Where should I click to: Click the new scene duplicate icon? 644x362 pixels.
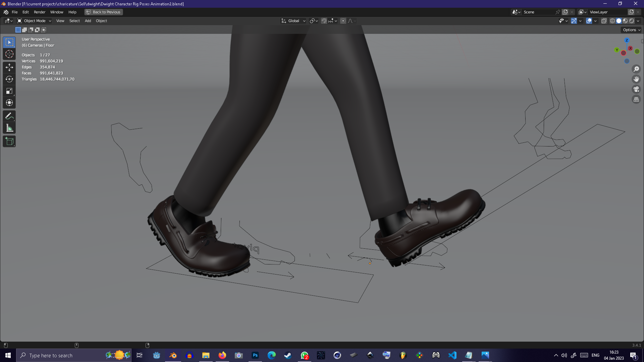point(565,12)
